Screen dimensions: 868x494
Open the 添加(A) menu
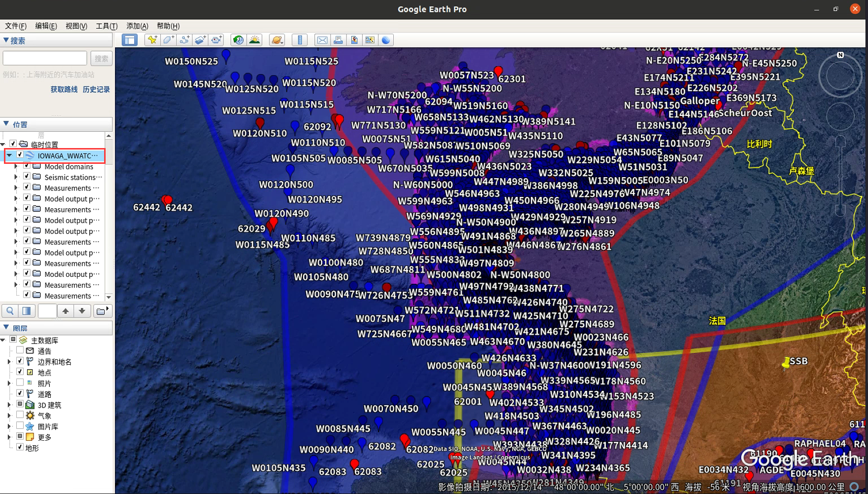[x=137, y=26]
